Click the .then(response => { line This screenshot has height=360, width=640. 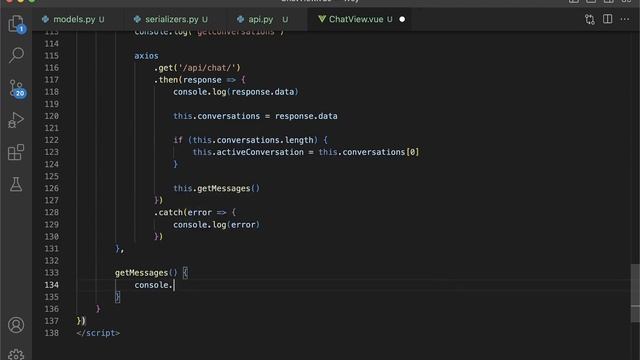(x=200, y=80)
